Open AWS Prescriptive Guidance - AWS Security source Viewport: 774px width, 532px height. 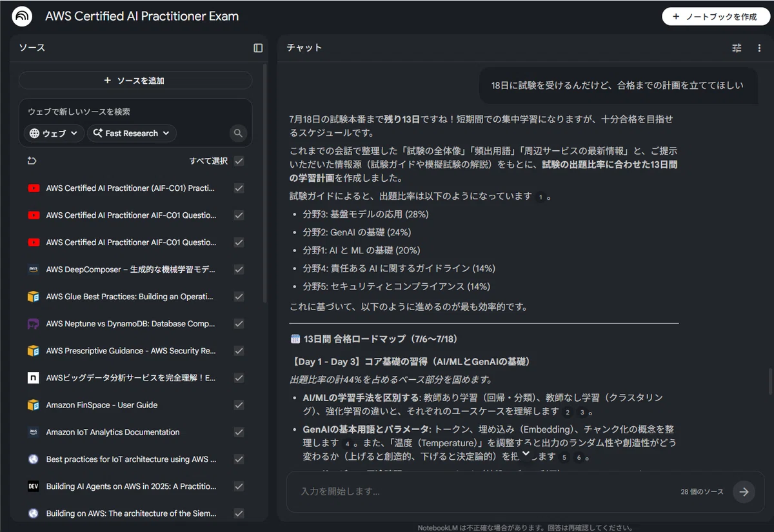(x=131, y=351)
